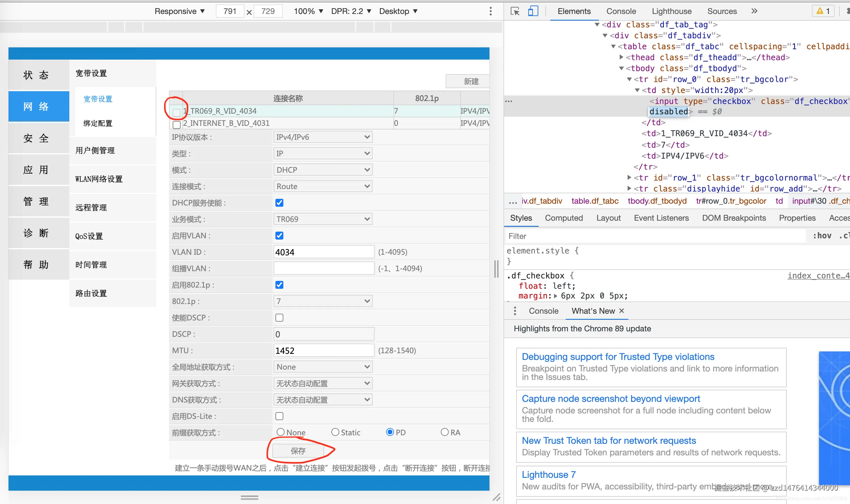The height and width of the screenshot is (504, 850).
Task: Open the device toolbar three-dot menu
Action: tap(490, 11)
